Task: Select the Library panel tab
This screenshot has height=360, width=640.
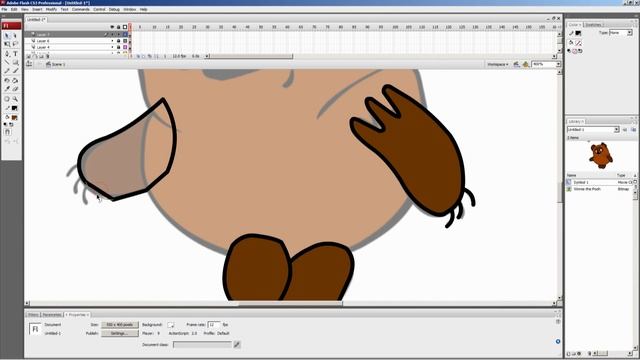Action: [x=576, y=122]
